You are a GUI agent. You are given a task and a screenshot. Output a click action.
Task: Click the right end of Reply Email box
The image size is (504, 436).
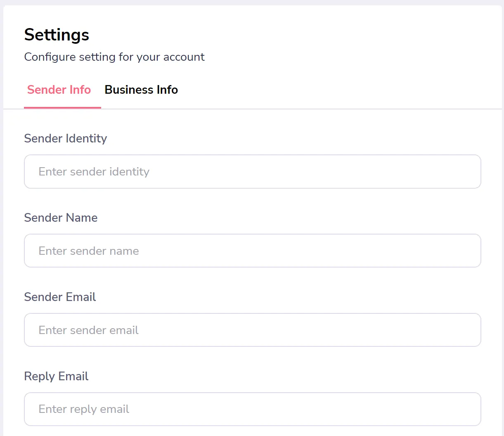pos(471,409)
